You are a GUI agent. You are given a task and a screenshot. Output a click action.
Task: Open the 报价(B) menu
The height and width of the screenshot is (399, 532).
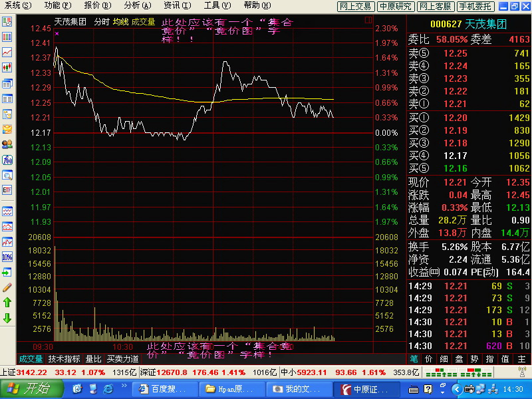pyautogui.click(x=98, y=5)
